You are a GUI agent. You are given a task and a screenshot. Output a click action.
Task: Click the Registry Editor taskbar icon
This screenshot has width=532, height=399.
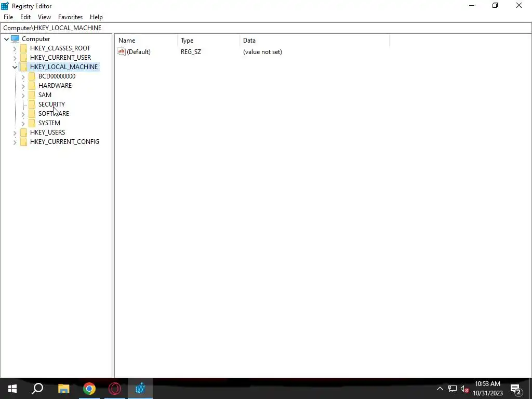(x=140, y=389)
